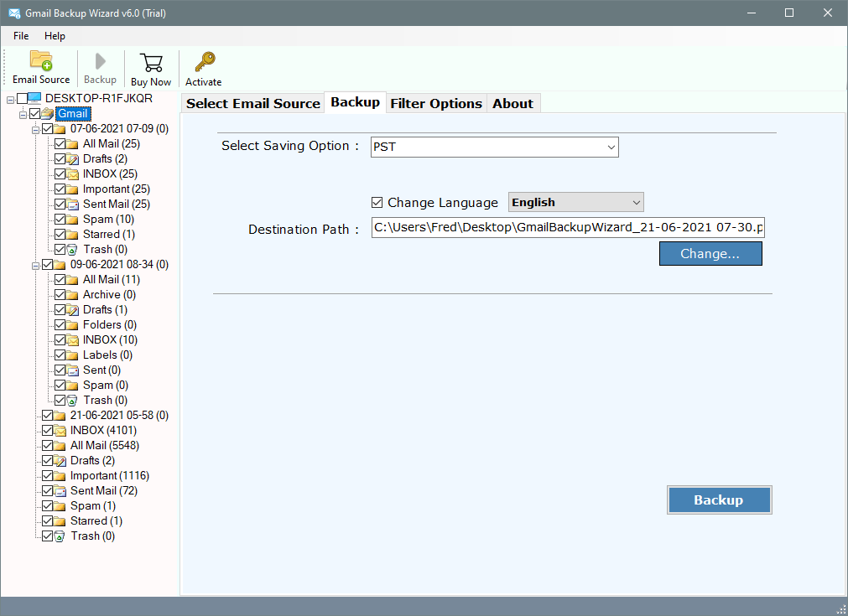Click folder icon of 21-06-2021 05-58 node
This screenshot has height=616, width=848.
[x=60, y=416]
